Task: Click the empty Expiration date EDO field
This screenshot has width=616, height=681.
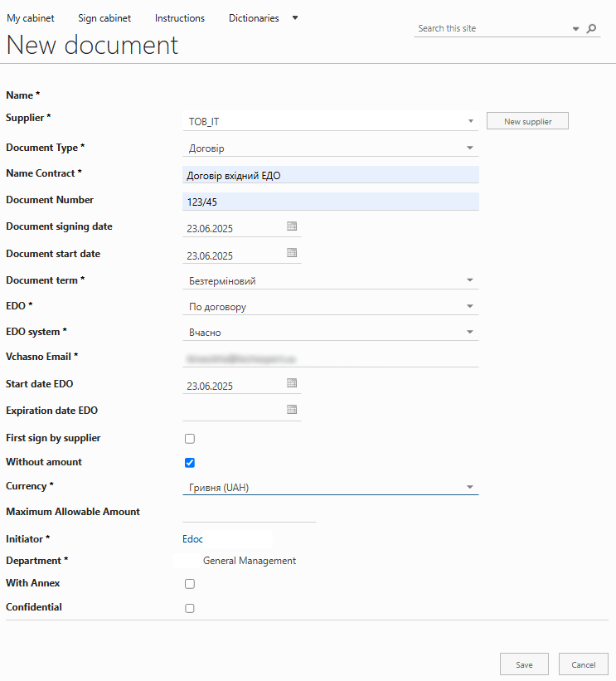Action: [234, 411]
